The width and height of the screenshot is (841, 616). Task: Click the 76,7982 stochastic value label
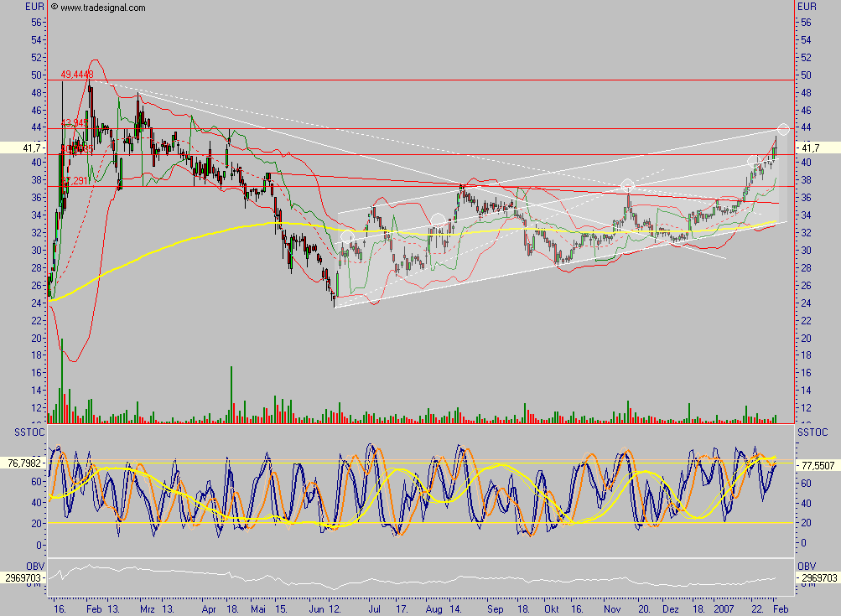(x=23, y=463)
